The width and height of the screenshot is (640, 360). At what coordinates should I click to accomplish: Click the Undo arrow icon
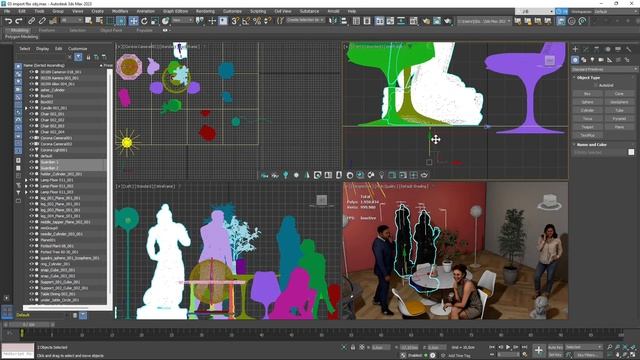click(8, 21)
